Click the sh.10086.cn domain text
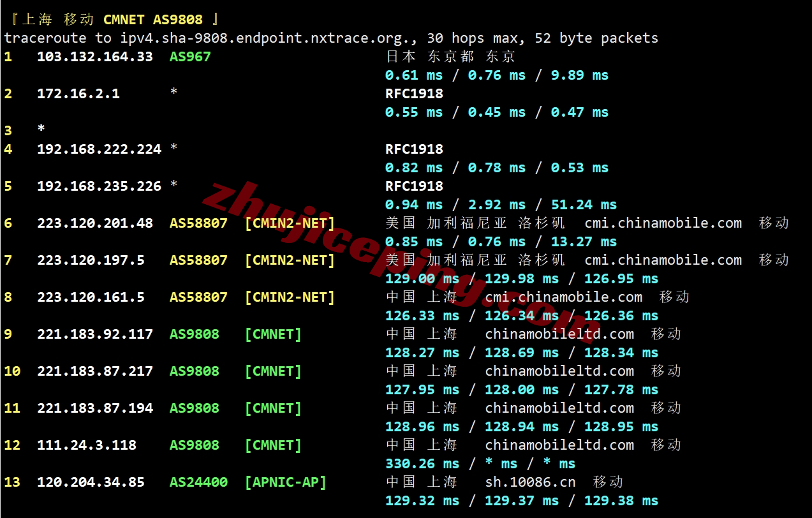Screen dimensions: 812x518 click(x=531, y=482)
